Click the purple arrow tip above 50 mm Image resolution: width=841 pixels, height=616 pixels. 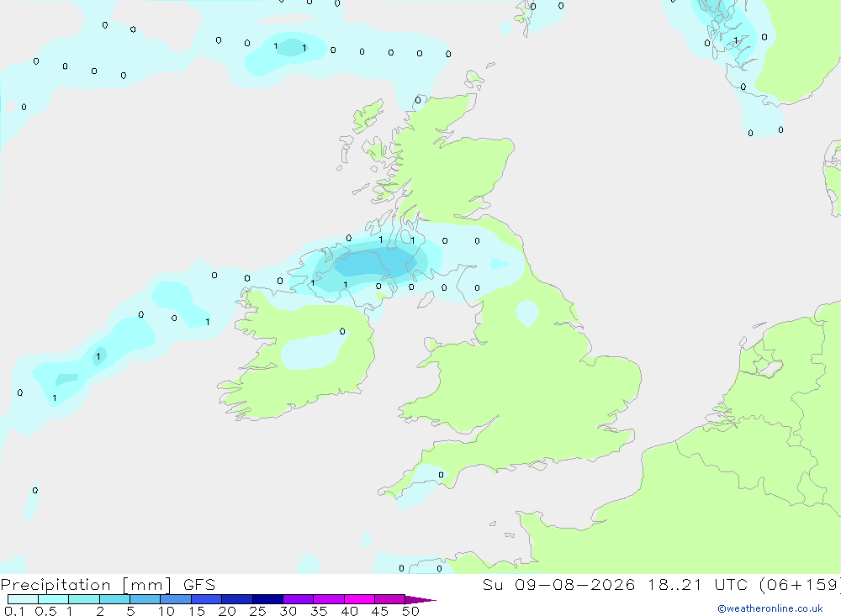pyautogui.click(x=420, y=599)
